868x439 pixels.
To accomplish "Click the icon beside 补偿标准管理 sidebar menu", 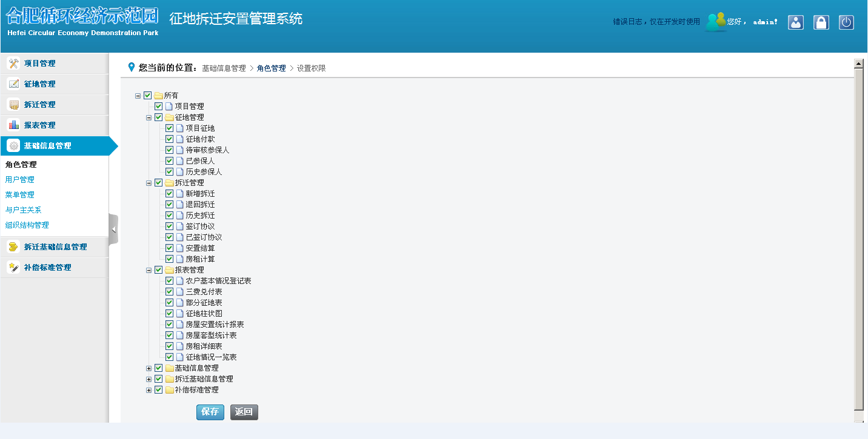I will [x=13, y=268].
